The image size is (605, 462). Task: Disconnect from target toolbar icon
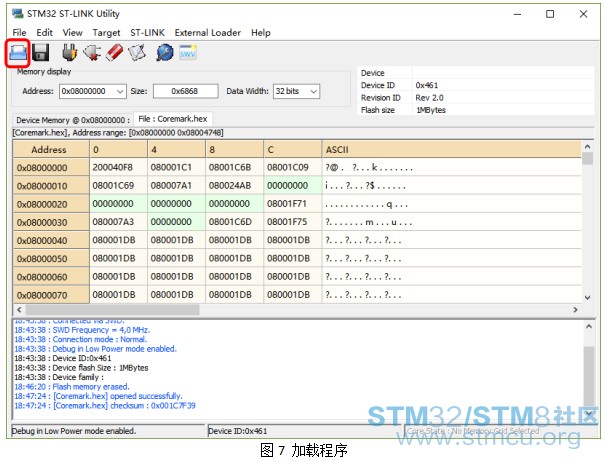coord(92,53)
